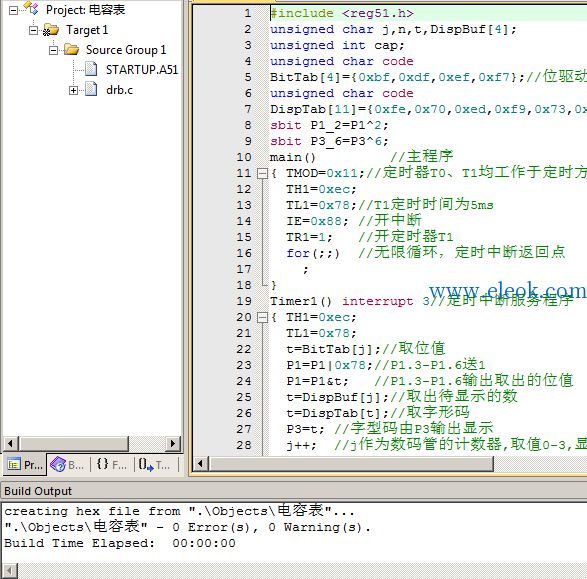Click the code editor horizontal scrollbar thumb
This screenshot has width=587, height=579.
tap(352, 464)
